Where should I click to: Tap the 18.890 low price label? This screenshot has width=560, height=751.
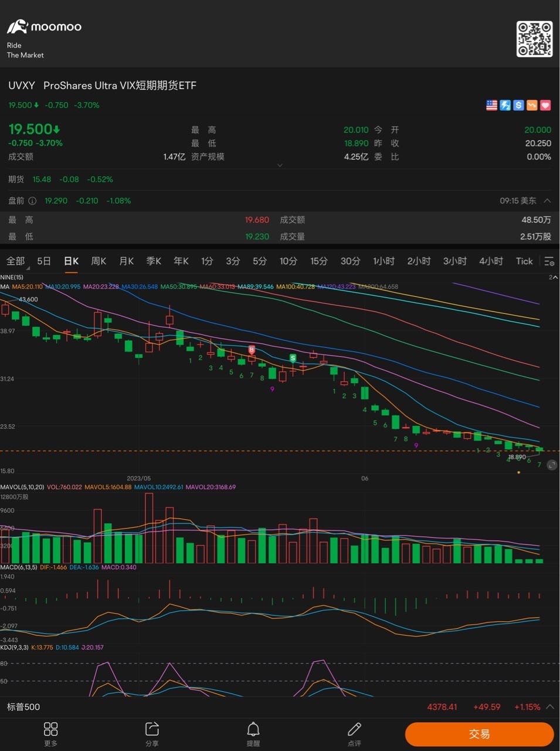click(x=517, y=457)
